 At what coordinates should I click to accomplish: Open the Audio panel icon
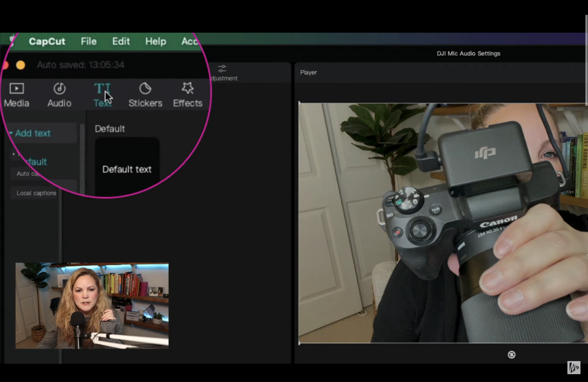(x=59, y=89)
